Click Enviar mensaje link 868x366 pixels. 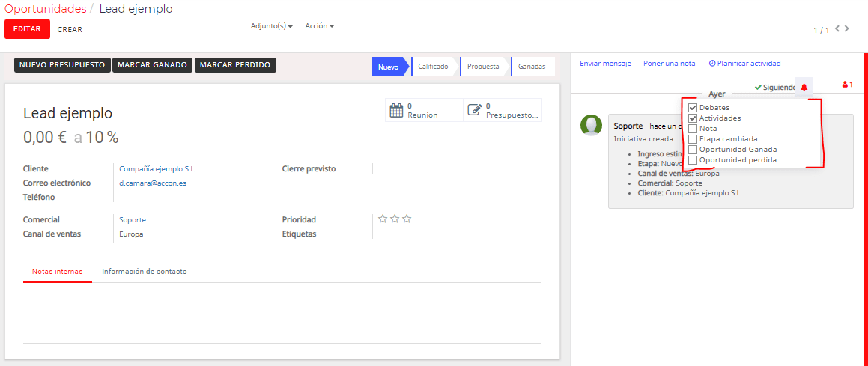[x=606, y=64]
